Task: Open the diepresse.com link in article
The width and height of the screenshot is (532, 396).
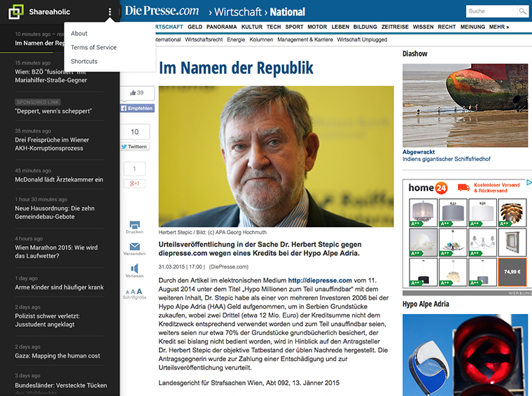Action: click(320, 280)
